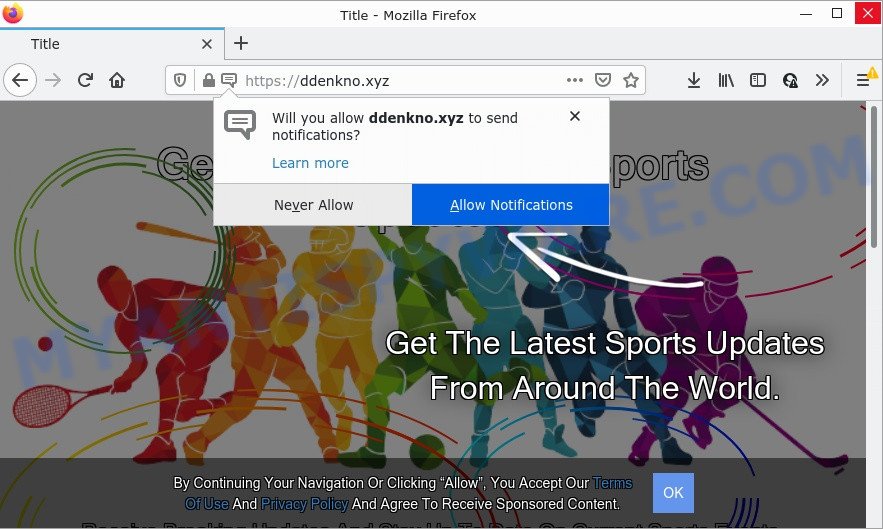Open the Firefox account icon
Image resolution: width=883 pixels, height=529 pixels.
790,81
